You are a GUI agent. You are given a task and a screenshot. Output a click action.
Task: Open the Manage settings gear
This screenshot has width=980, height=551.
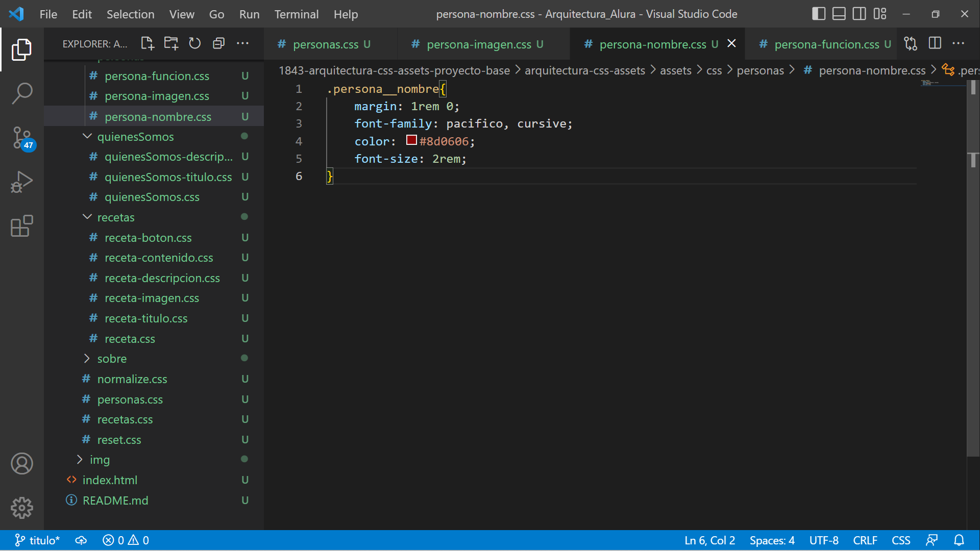(x=21, y=508)
